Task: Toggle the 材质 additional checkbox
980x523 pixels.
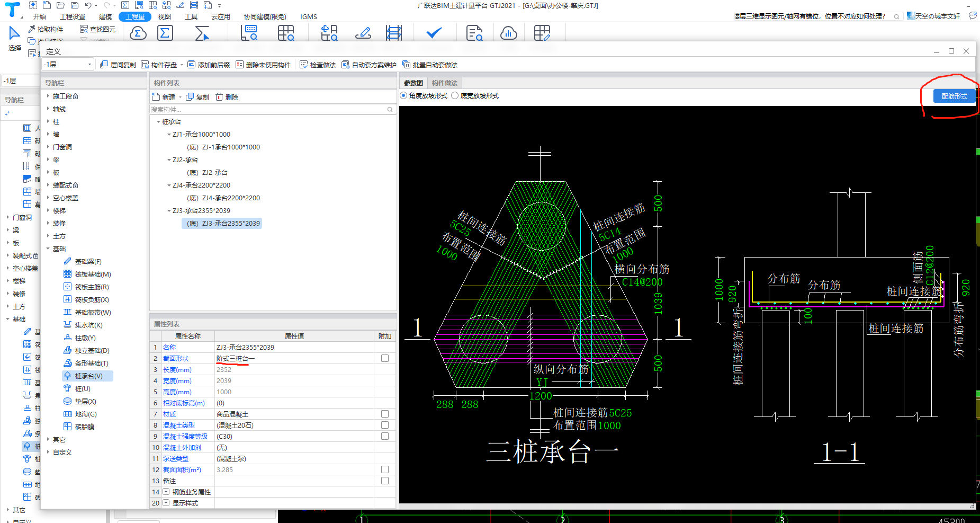Action: [385, 414]
